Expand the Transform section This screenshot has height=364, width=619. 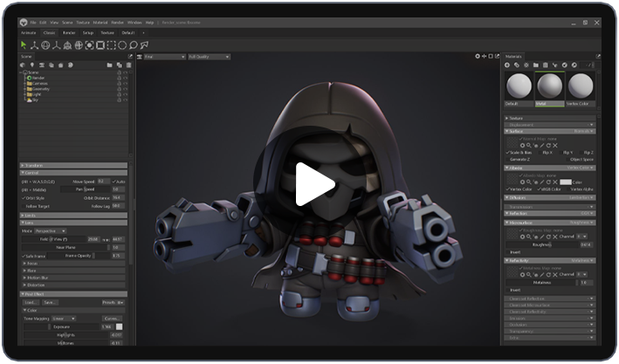73,166
